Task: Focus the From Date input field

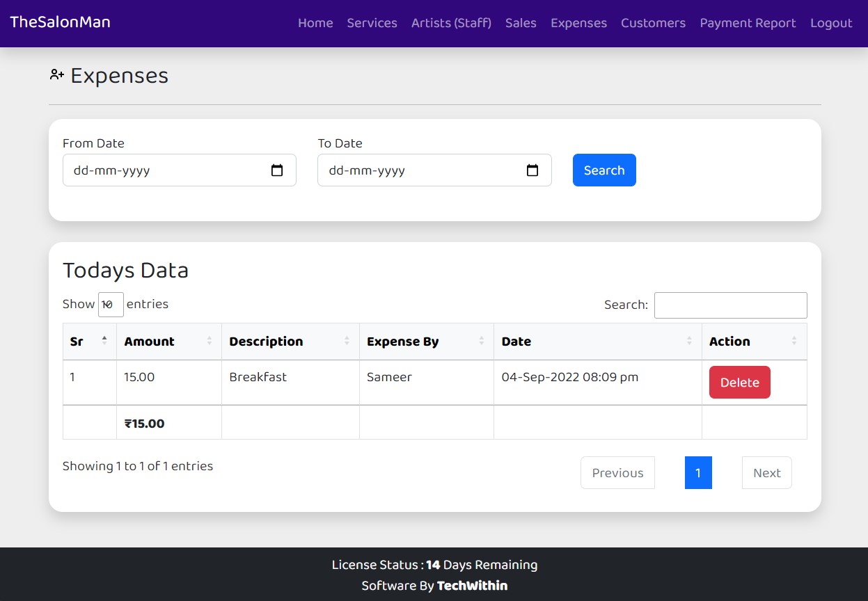Action: tap(180, 170)
